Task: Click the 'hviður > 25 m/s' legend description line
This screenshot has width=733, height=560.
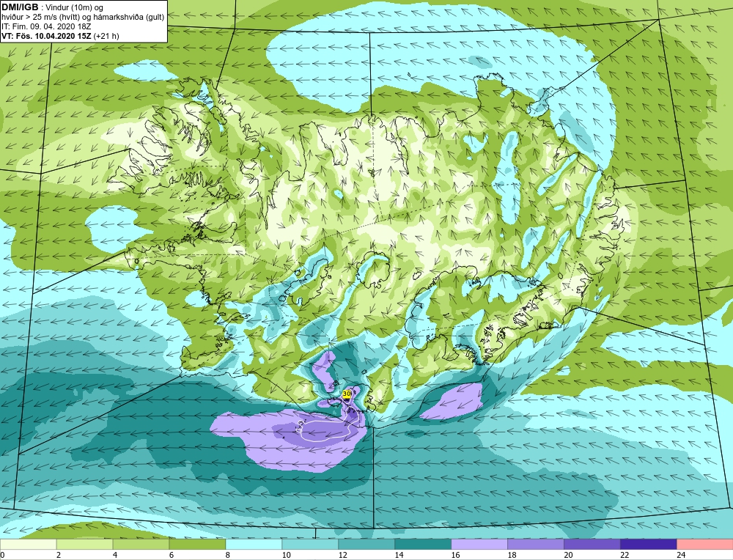Action: pos(83,18)
